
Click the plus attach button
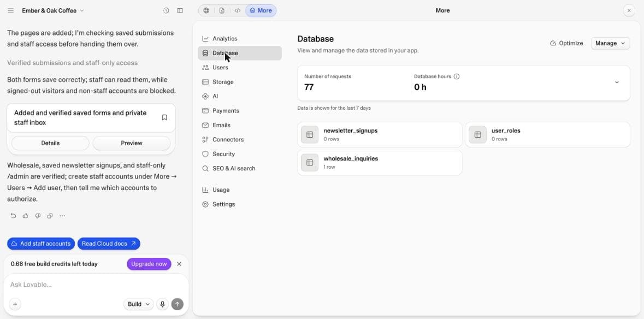click(15, 304)
